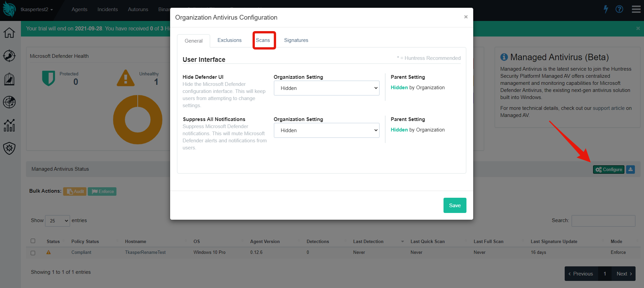Viewport: 644px width, 288px height.
Task: Switch to the Scans tab
Action: 263,40
